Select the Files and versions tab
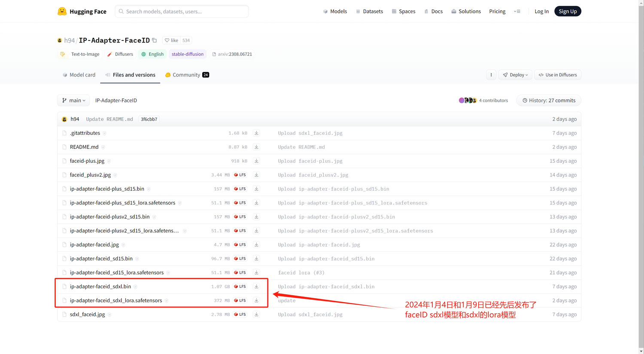This screenshot has width=644, height=354. click(x=130, y=75)
